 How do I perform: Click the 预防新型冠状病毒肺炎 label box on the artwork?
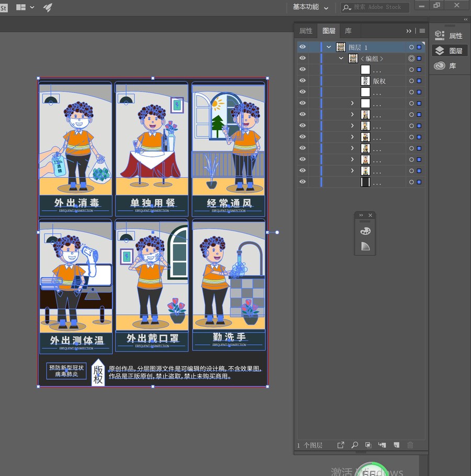tap(66, 371)
